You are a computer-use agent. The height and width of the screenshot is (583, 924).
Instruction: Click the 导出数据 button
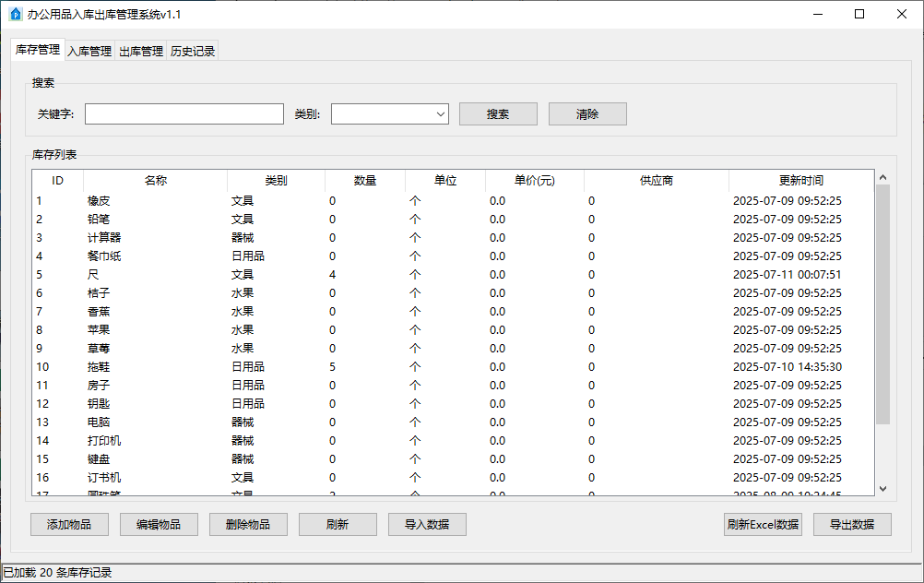(x=852, y=524)
